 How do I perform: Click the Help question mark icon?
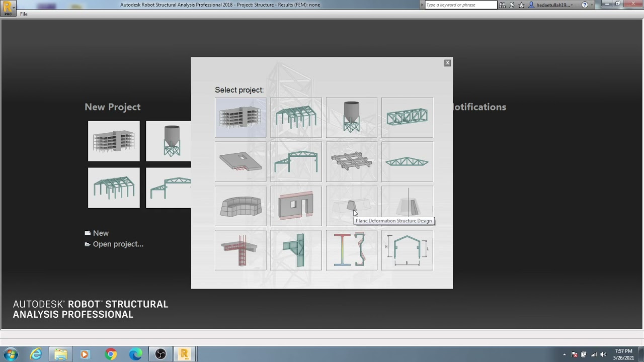click(585, 5)
